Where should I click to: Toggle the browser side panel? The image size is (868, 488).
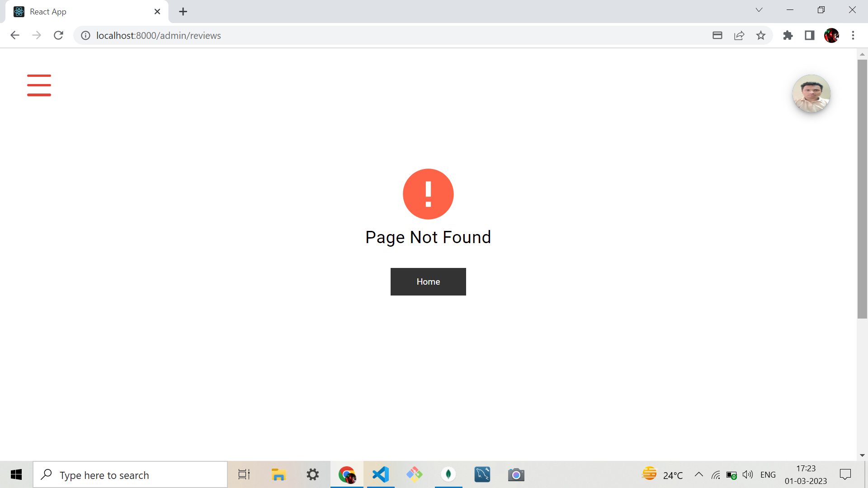tap(810, 35)
